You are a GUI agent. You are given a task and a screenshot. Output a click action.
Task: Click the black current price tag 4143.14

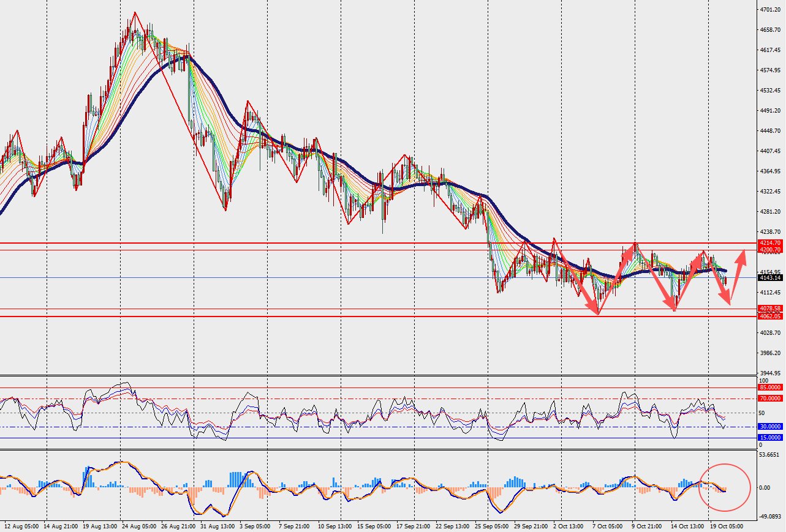770,277
